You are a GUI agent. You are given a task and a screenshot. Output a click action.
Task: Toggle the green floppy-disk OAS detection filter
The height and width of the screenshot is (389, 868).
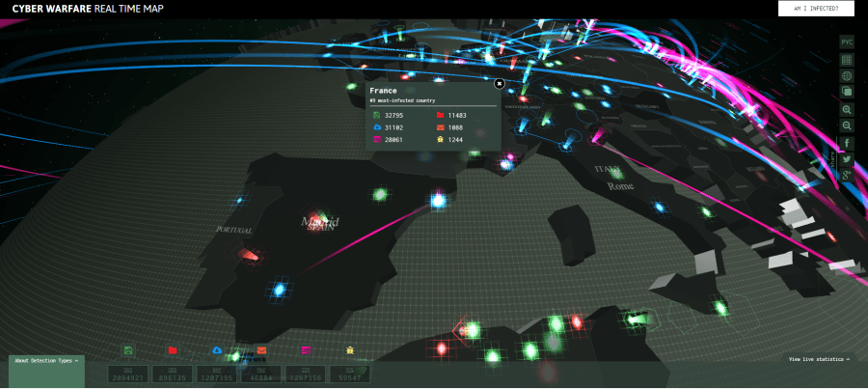[x=129, y=350]
